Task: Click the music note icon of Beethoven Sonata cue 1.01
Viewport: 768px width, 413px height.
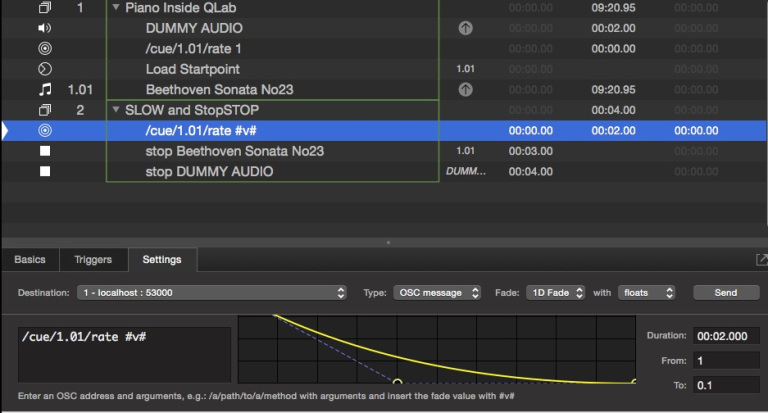Action: [44, 90]
